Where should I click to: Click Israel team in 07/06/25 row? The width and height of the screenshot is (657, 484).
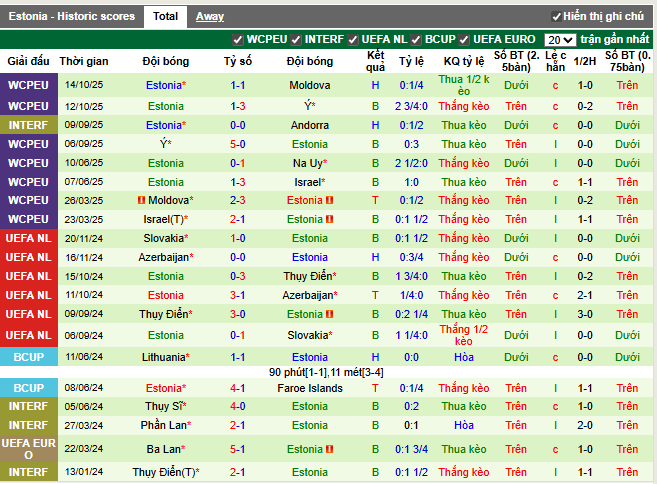click(310, 182)
